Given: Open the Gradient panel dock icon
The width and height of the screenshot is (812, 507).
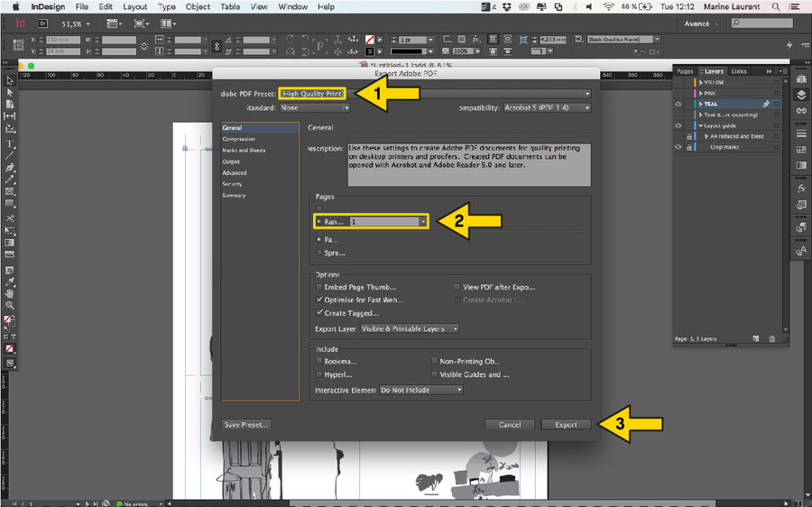Looking at the screenshot, I should tap(801, 165).
